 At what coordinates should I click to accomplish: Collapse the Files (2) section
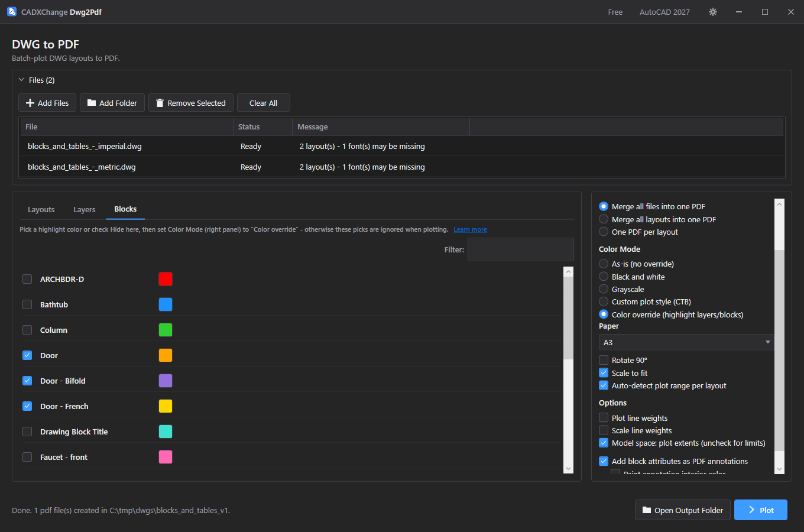click(21, 80)
